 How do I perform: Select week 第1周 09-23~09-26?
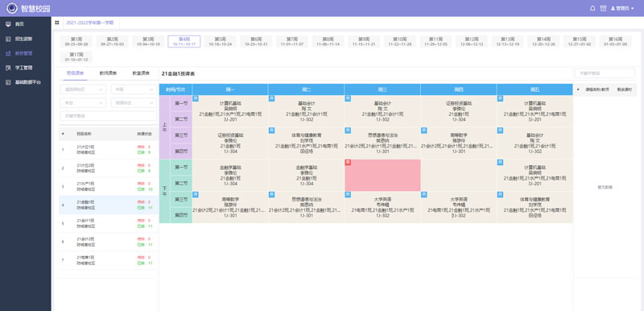pos(76,41)
